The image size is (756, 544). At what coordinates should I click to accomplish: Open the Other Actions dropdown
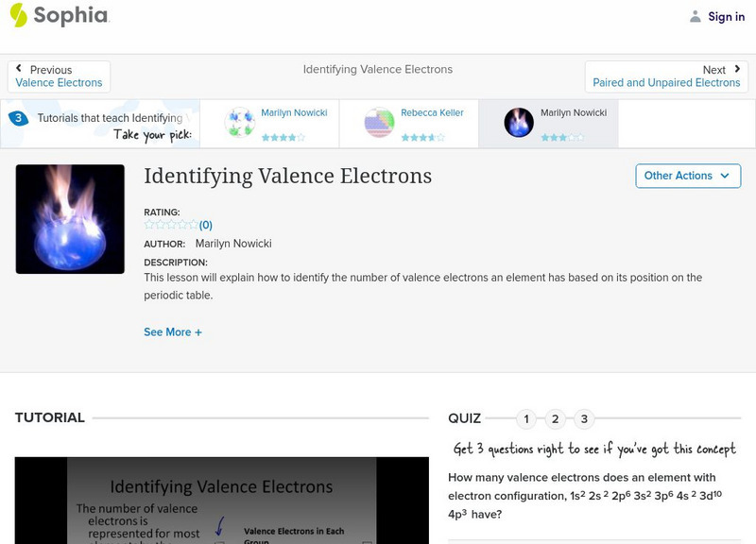pos(687,176)
